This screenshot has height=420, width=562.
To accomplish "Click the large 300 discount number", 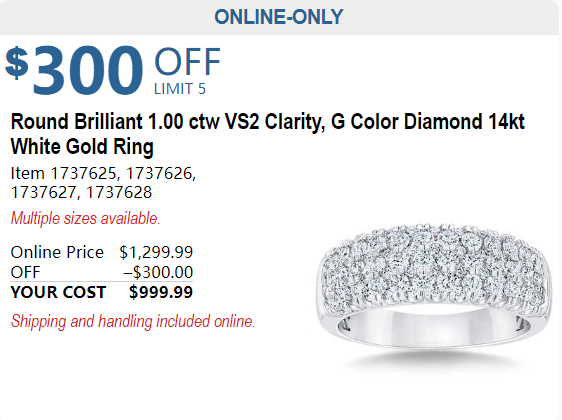I will coord(88,70).
